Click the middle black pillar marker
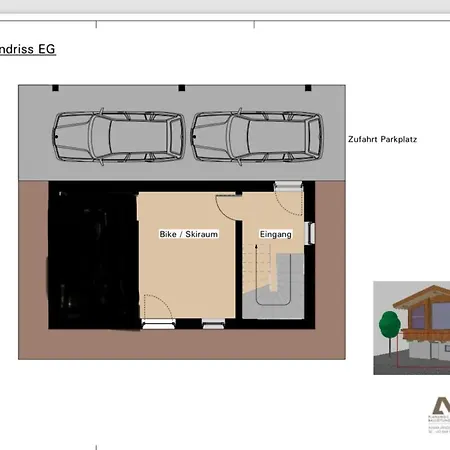450x450 pixels. click(182, 88)
